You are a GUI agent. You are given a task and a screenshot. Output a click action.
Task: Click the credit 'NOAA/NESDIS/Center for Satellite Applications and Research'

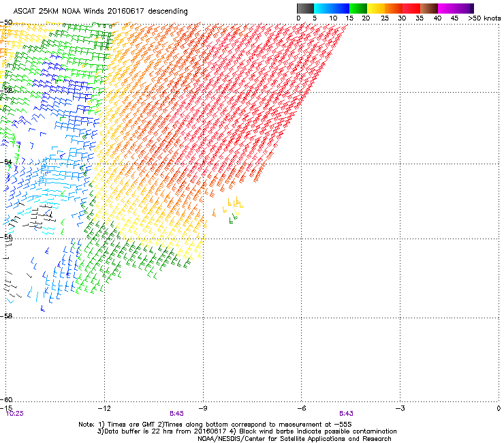294,439
